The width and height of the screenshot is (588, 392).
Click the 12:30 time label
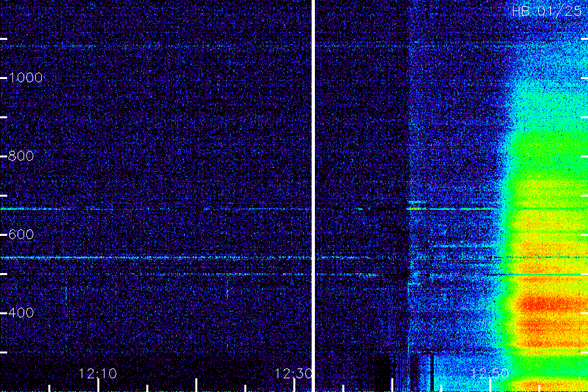tap(293, 373)
